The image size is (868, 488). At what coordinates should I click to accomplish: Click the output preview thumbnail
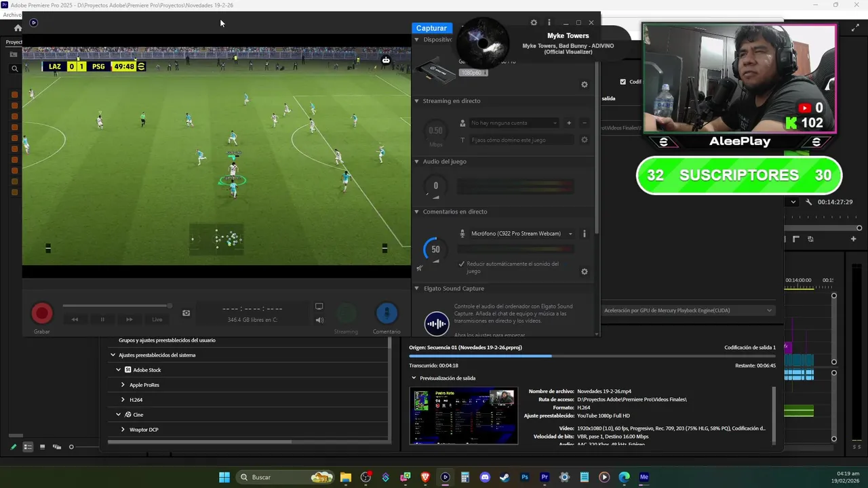[463, 415]
